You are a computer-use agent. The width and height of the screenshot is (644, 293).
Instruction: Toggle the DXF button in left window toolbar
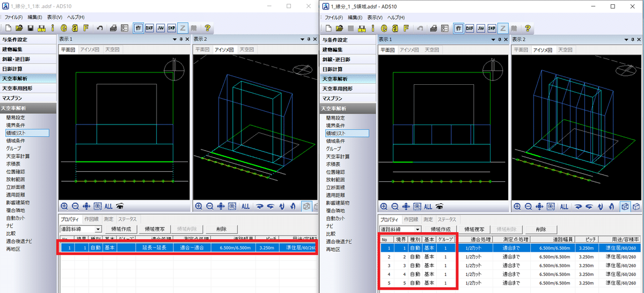[x=149, y=28]
